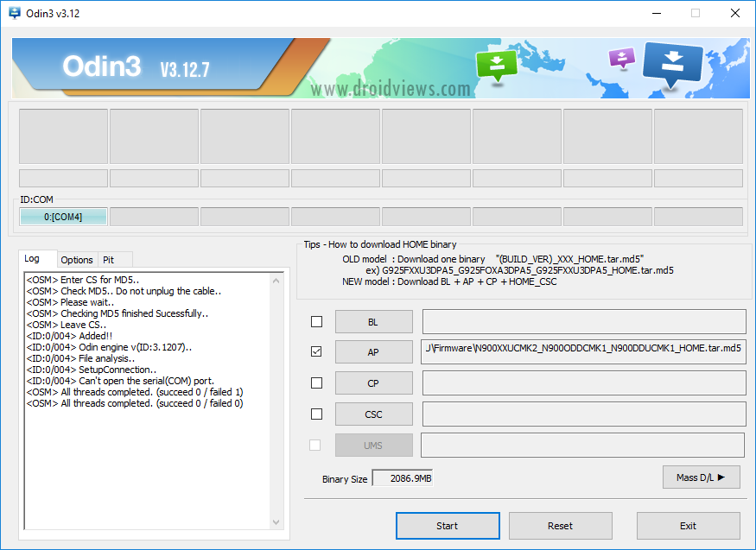Tick the CP checkbox

click(x=317, y=382)
